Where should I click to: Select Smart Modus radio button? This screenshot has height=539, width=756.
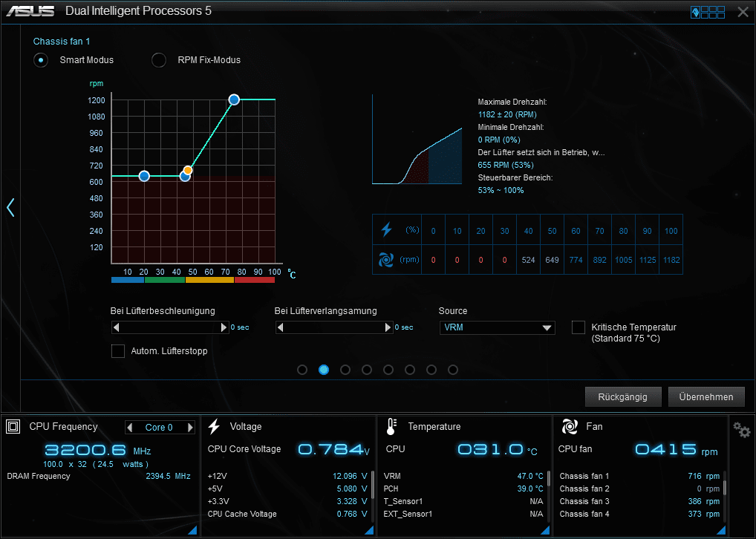pos(41,60)
